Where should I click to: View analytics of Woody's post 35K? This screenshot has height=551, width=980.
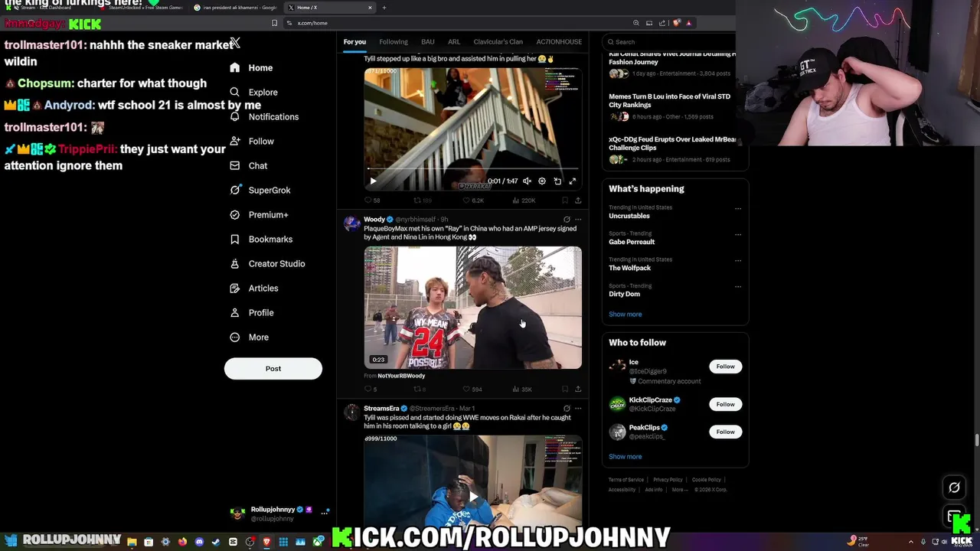tap(522, 390)
